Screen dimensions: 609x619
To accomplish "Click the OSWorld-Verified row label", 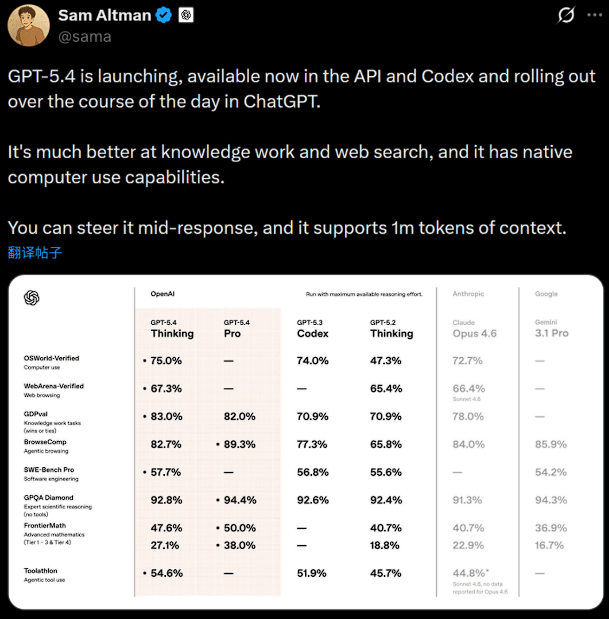I will pyautogui.click(x=51, y=358).
